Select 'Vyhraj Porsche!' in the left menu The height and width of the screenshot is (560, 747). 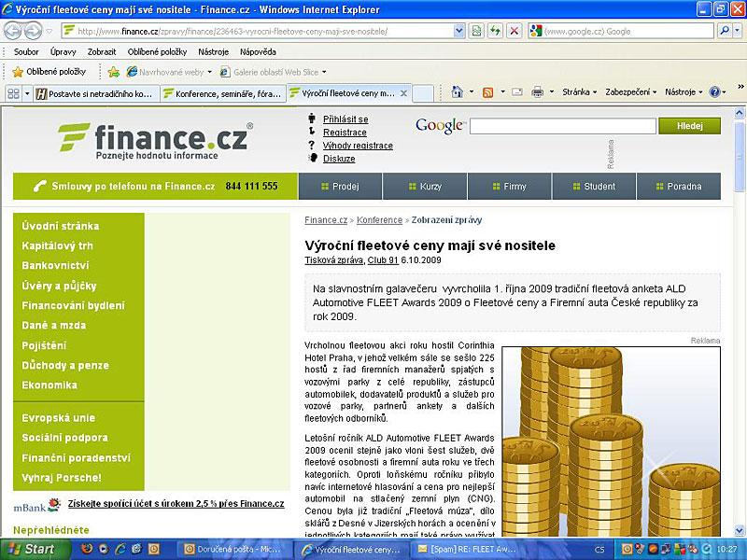coord(62,478)
